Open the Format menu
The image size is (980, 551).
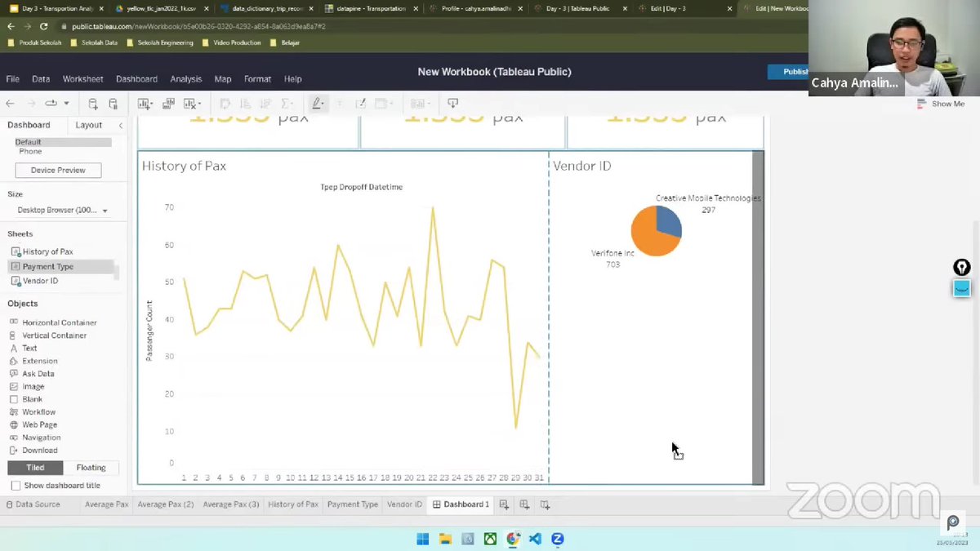tap(257, 79)
